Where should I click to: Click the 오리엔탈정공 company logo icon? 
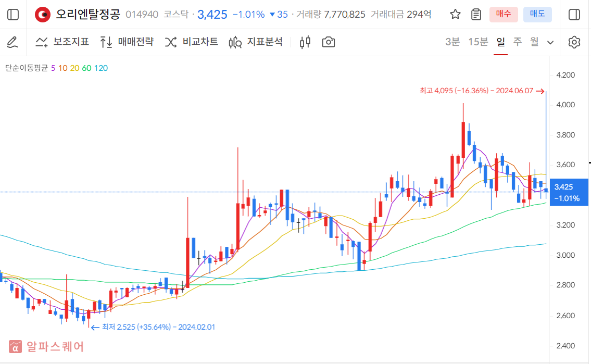click(43, 15)
